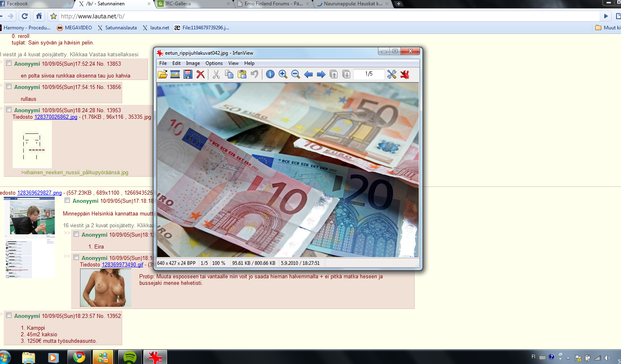Show image information with the blue info icon
Image resolution: width=621 pixels, height=364 pixels.
tap(270, 74)
